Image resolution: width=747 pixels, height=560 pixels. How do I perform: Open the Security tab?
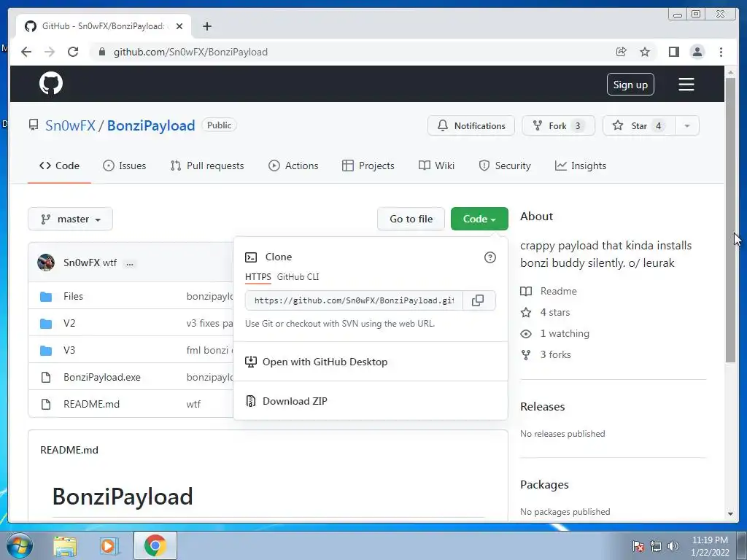point(505,166)
